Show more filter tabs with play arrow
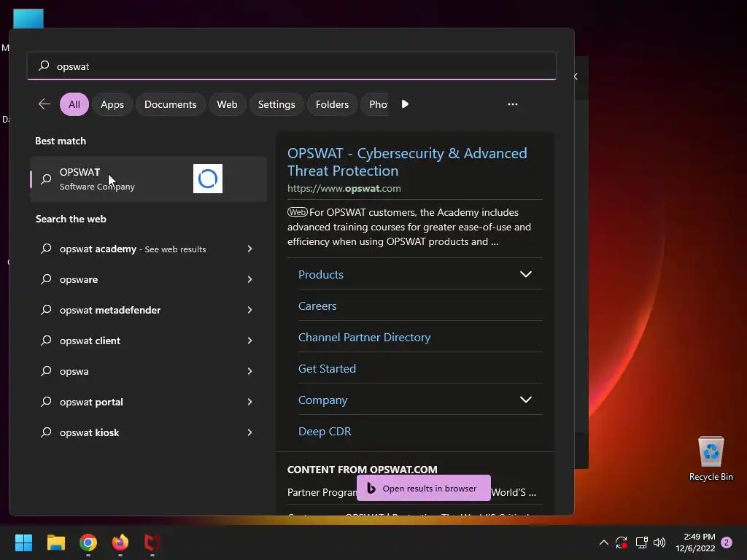This screenshot has width=747, height=560. [405, 104]
